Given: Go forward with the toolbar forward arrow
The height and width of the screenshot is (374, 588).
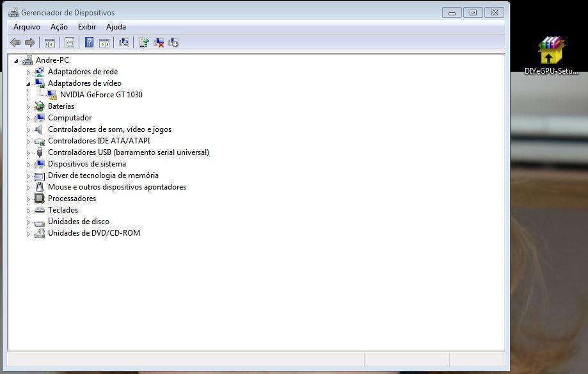Looking at the screenshot, I should (x=30, y=42).
